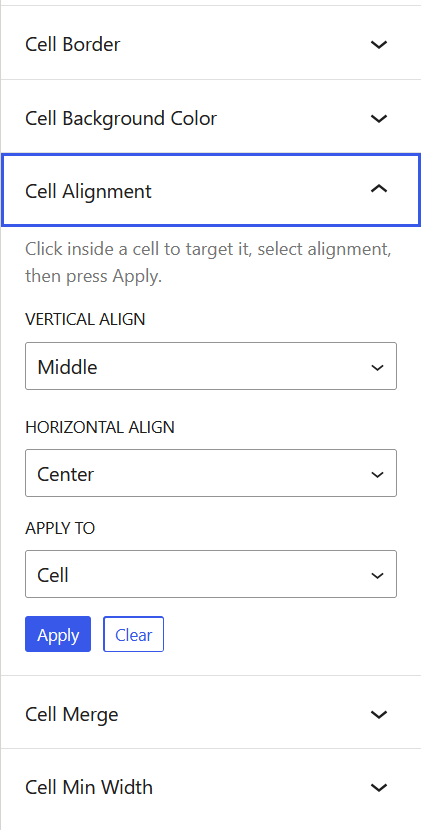Click the alignment instructions help text
The height and width of the screenshot is (830, 421).
coord(208,262)
